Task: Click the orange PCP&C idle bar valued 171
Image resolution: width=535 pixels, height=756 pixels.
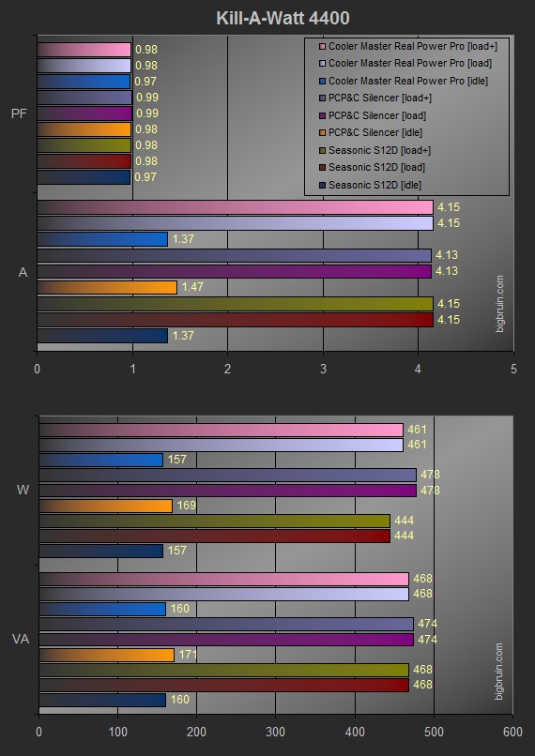Action: click(107, 655)
